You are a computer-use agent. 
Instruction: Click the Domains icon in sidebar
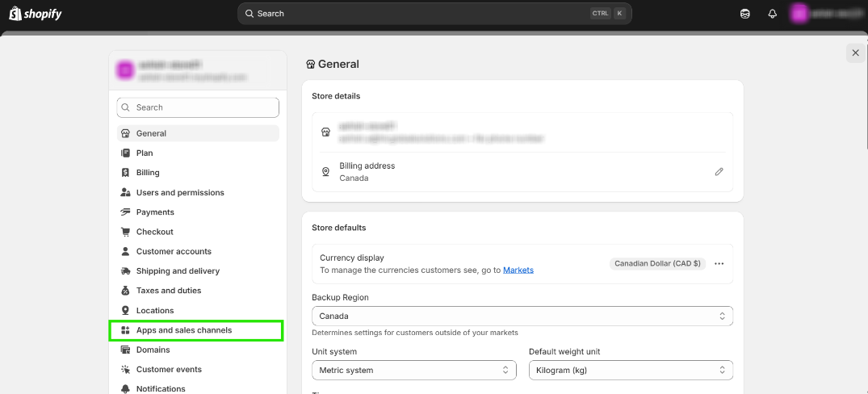coord(125,350)
